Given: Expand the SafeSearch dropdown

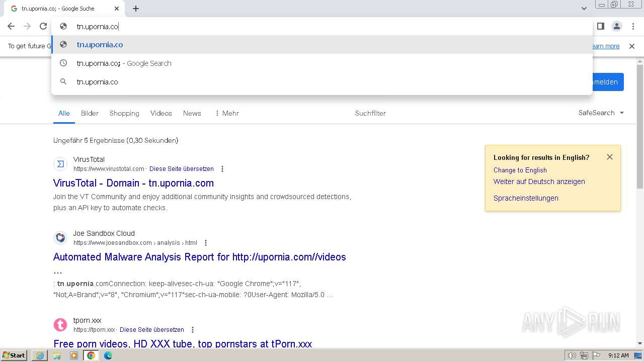Looking at the screenshot, I should click(601, 113).
